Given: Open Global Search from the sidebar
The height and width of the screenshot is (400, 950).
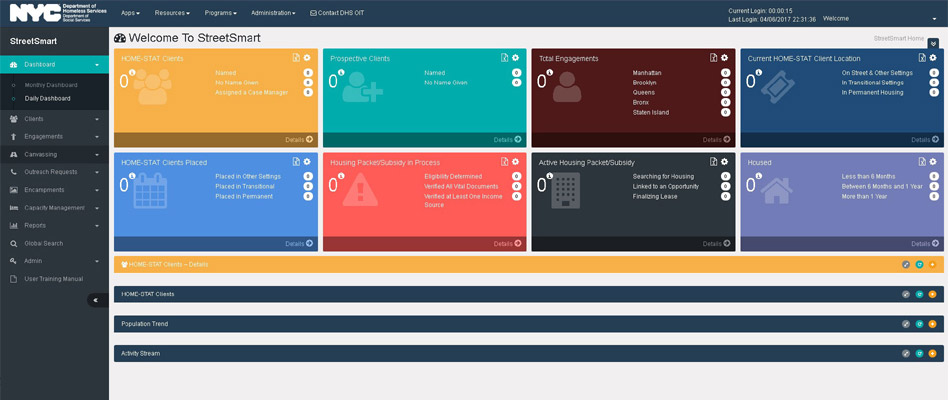Looking at the screenshot, I should click(44, 244).
